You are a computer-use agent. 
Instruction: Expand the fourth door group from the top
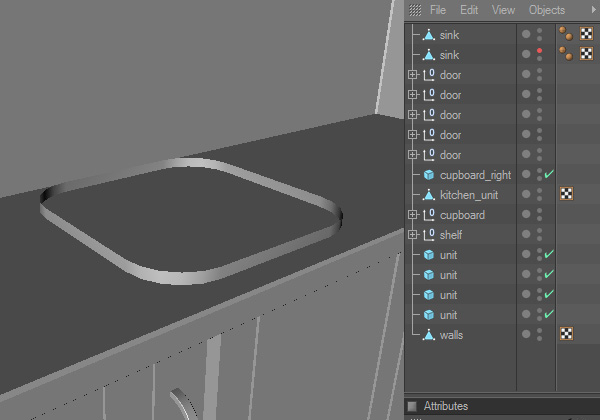(412, 135)
